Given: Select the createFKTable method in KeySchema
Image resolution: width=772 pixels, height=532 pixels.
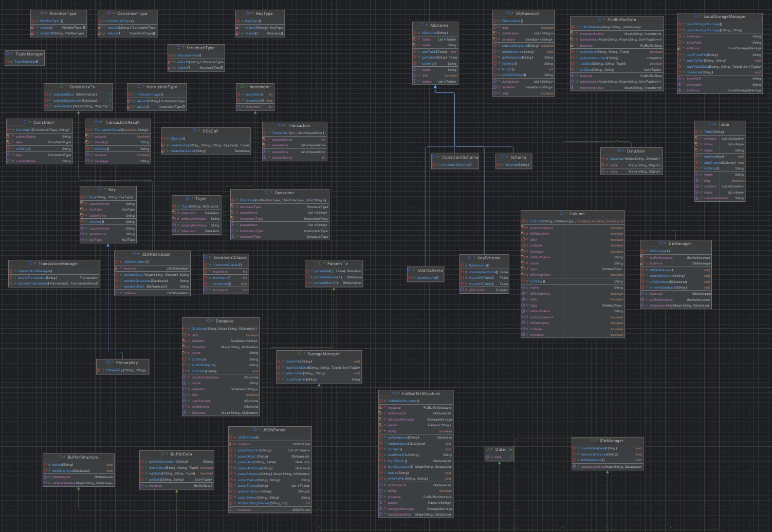Looking at the screenshot, I should pos(481,283).
